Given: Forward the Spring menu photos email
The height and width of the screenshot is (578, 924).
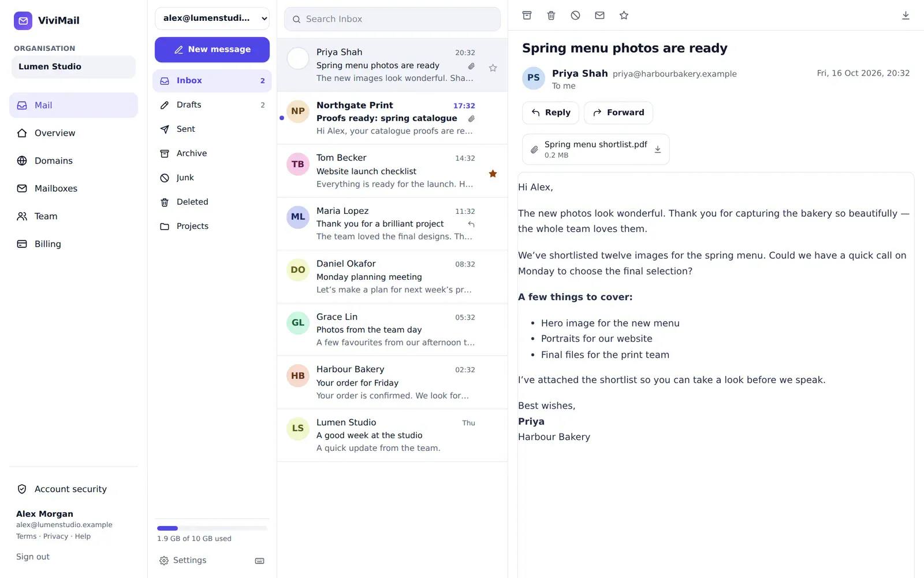Looking at the screenshot, I should point(619,113).
